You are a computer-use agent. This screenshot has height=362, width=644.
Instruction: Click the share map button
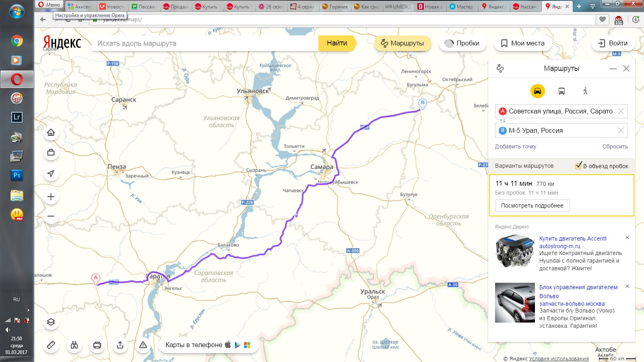[120, 345]
